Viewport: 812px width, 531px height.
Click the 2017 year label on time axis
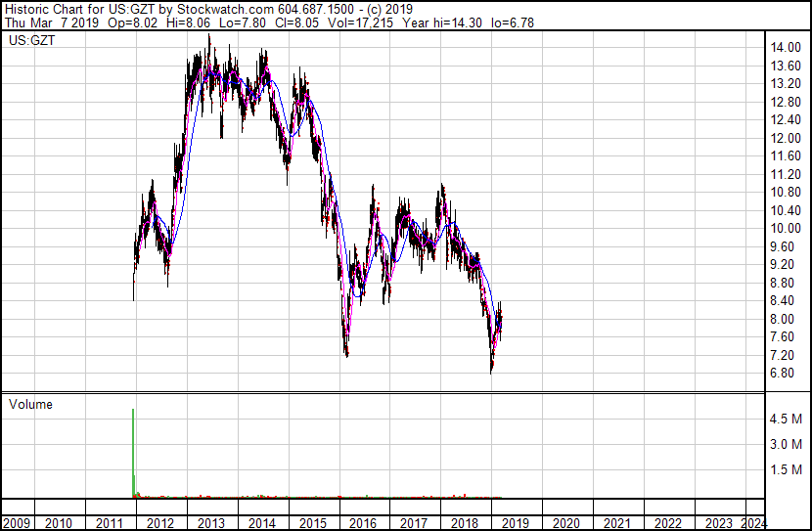413,523
